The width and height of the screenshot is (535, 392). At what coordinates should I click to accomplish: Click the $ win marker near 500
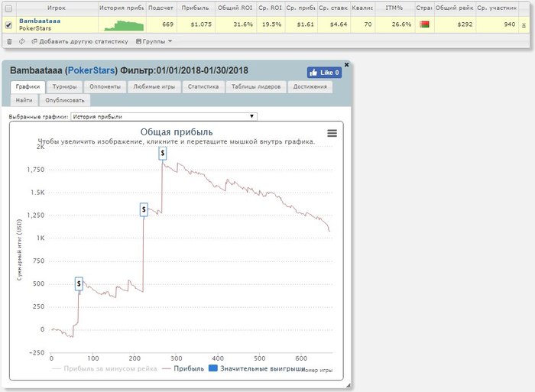79,283
